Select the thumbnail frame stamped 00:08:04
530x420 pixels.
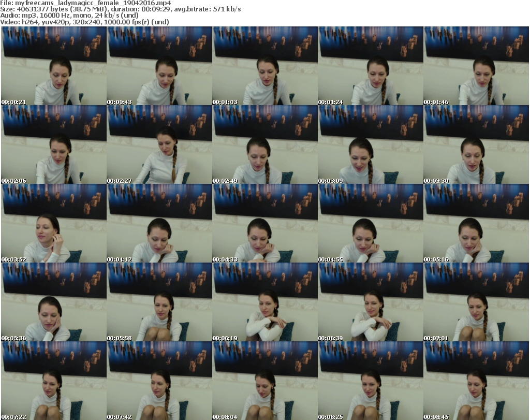pyautogui.click(x=265, y=381)
